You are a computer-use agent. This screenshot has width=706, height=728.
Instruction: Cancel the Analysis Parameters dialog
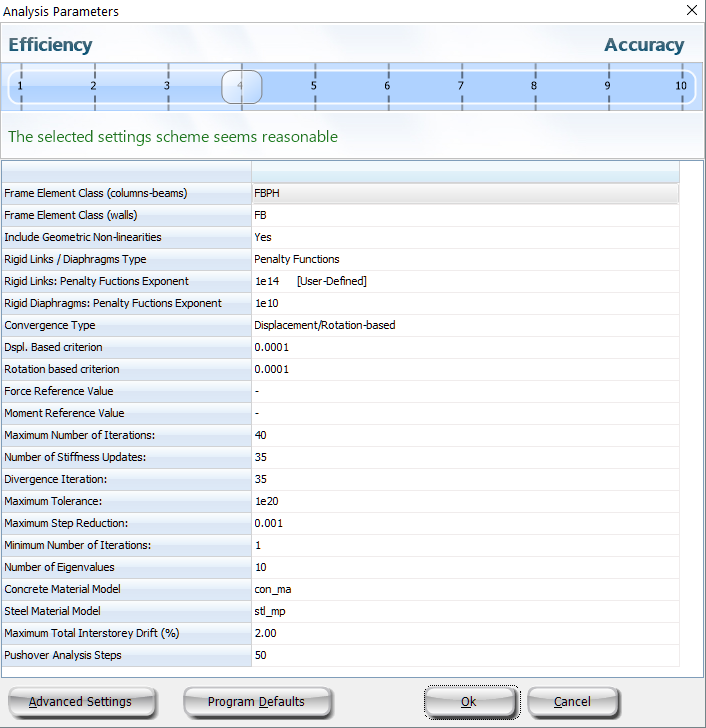pos(572,702)
